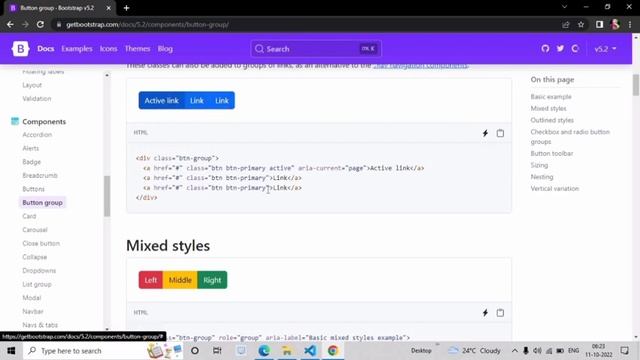Screen dimensions: 640x360
Task: Open the GitHub icon link
Action: (545, 49)
